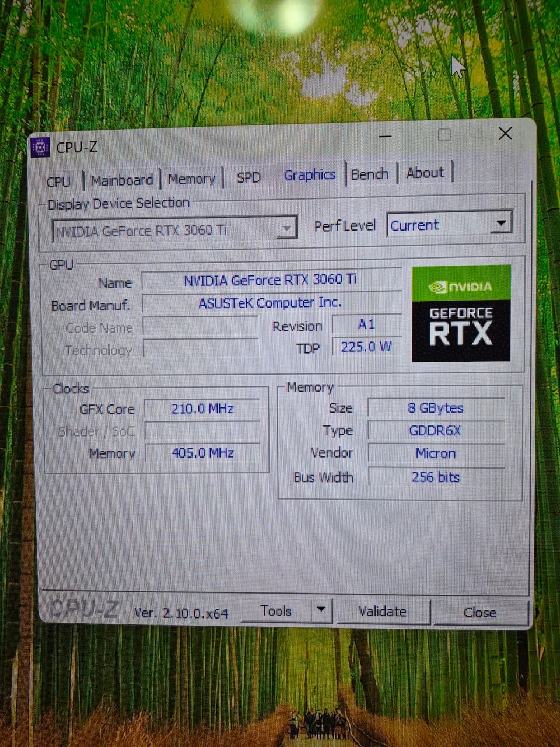Click the Board Manuf. label
560x747 pixels.
click(x=90, y=306)
